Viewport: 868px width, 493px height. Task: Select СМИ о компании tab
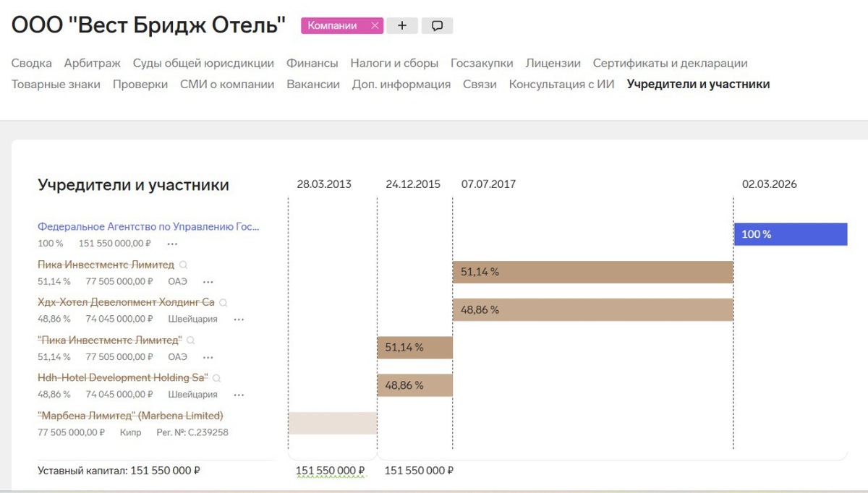(x=227, y=85)
